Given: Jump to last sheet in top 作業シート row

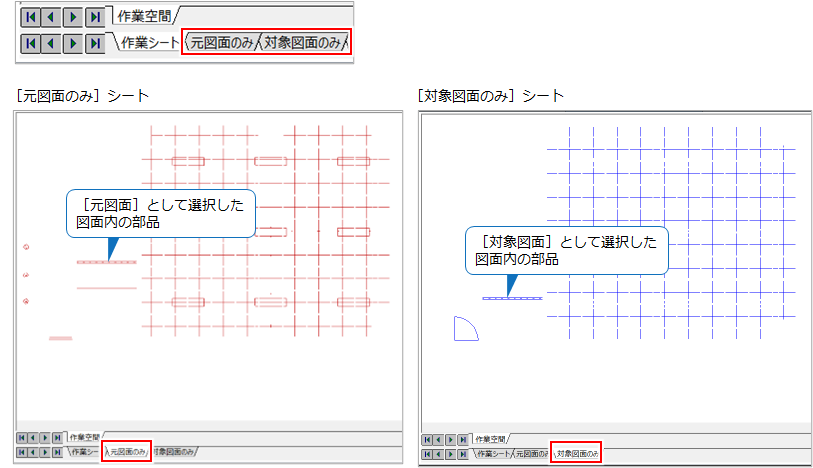Looking at the screenshot, I should (94, 43).
